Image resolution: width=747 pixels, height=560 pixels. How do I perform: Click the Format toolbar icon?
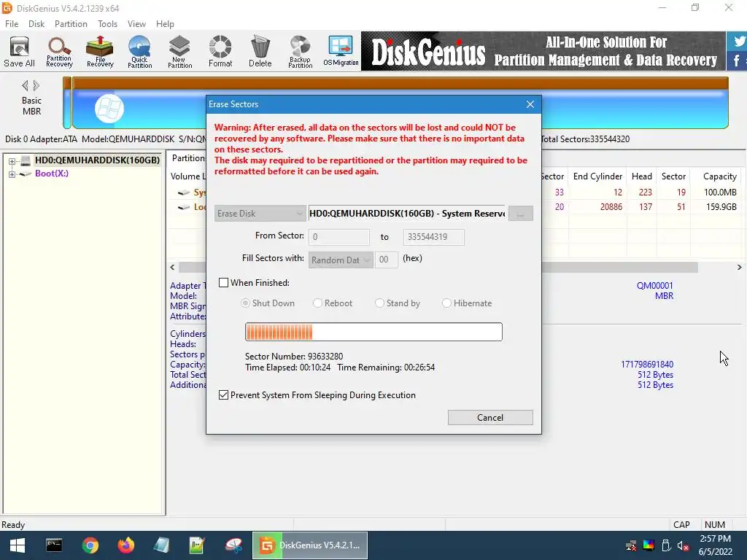coord(220,51)
